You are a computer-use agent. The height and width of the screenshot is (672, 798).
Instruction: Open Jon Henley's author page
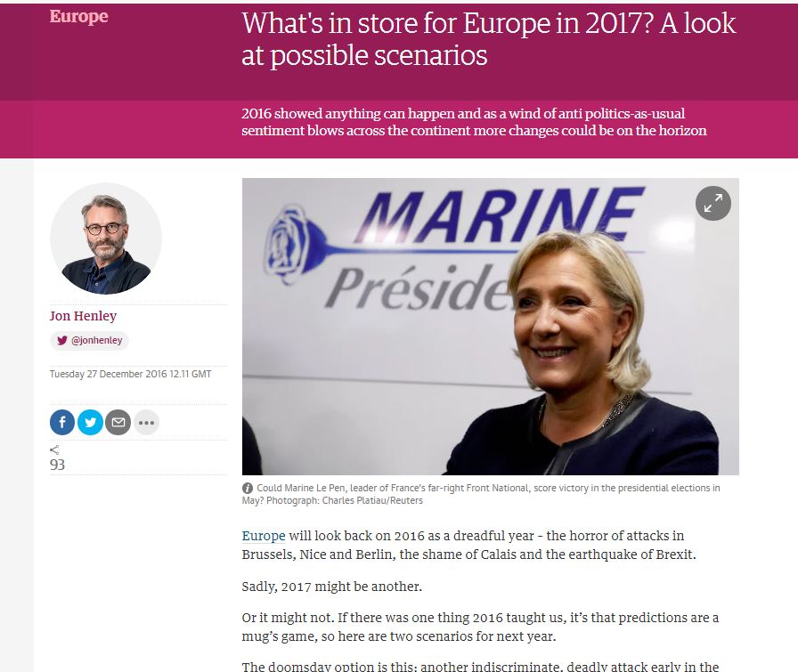(x=83, y=316)
